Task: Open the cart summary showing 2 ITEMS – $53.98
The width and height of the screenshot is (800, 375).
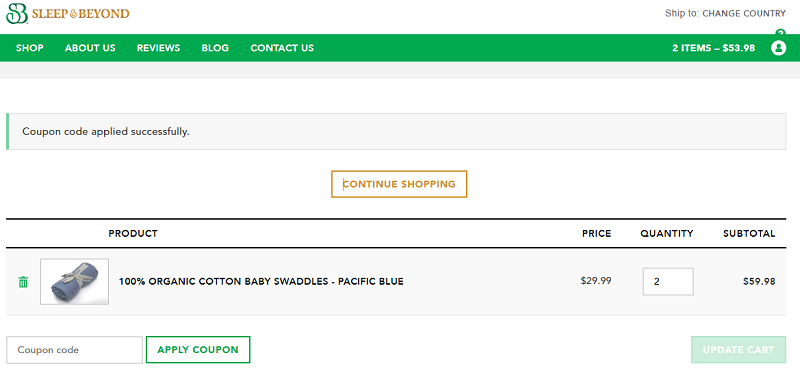Action: tap(713, 48)
